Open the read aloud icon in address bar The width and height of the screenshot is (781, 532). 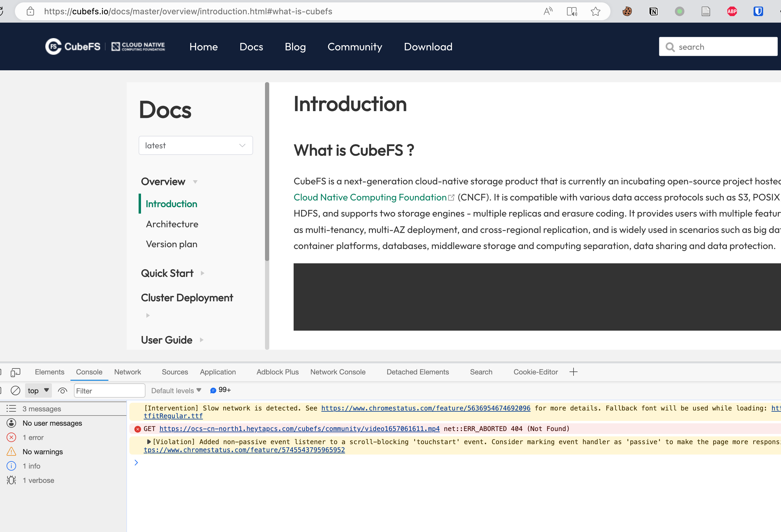click(548, 11)
